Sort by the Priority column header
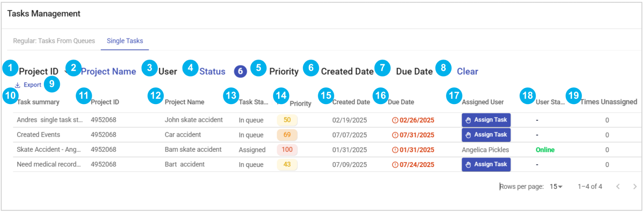 pyautogui.click(x=300, y=103)
